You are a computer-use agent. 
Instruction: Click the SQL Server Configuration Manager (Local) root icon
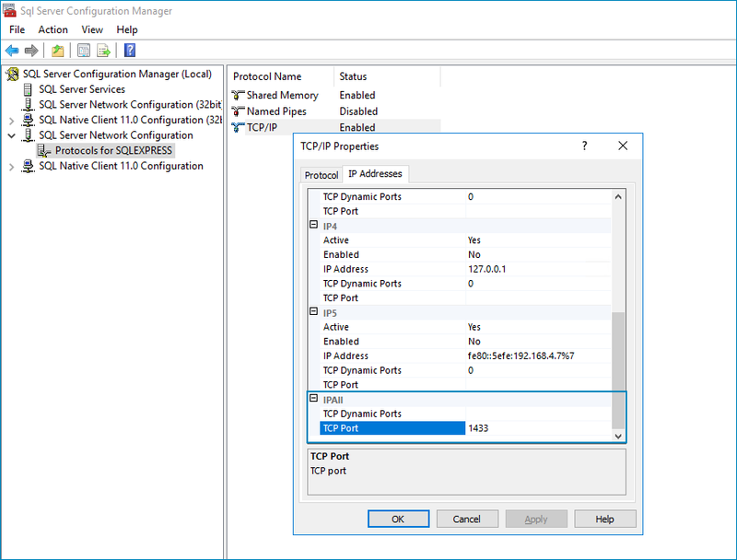[x=13, y=75]
